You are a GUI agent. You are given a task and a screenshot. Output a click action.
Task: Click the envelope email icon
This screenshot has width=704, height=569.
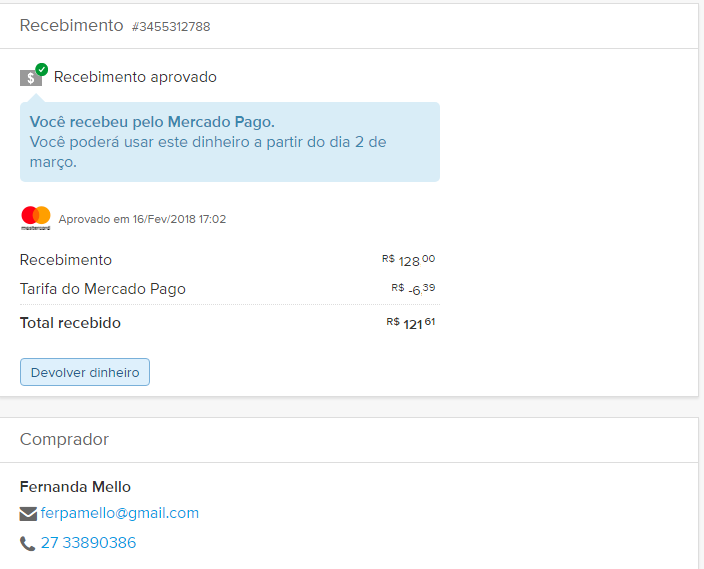[28, 514]
